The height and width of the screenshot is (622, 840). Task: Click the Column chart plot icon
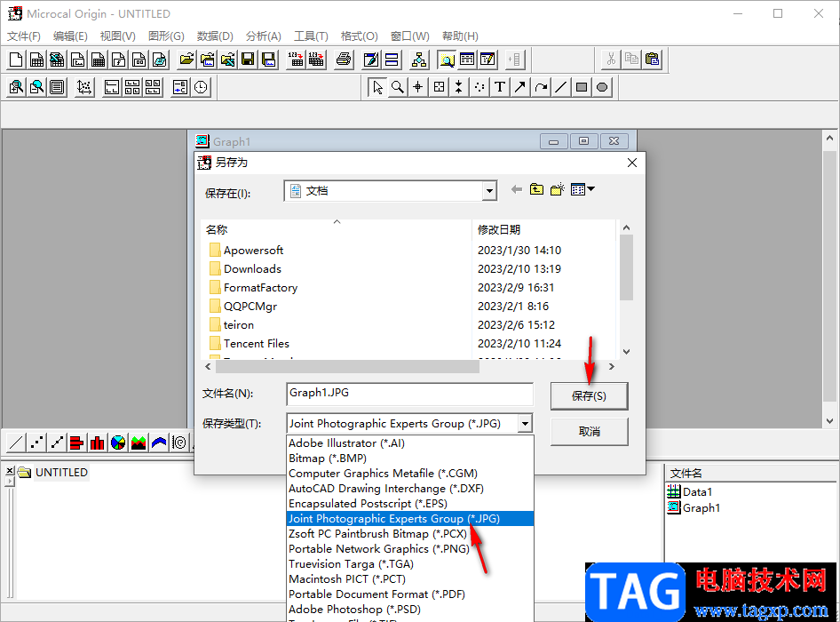(x=98, y=443)
